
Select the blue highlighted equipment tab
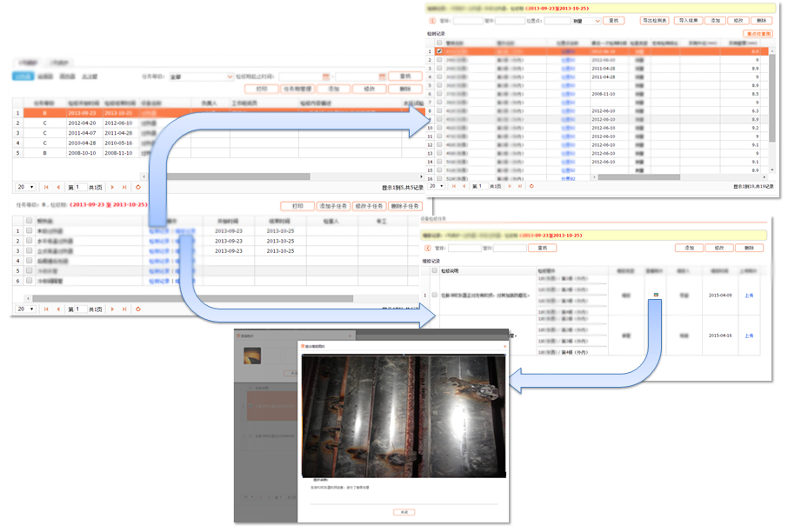tap(23, 76)
